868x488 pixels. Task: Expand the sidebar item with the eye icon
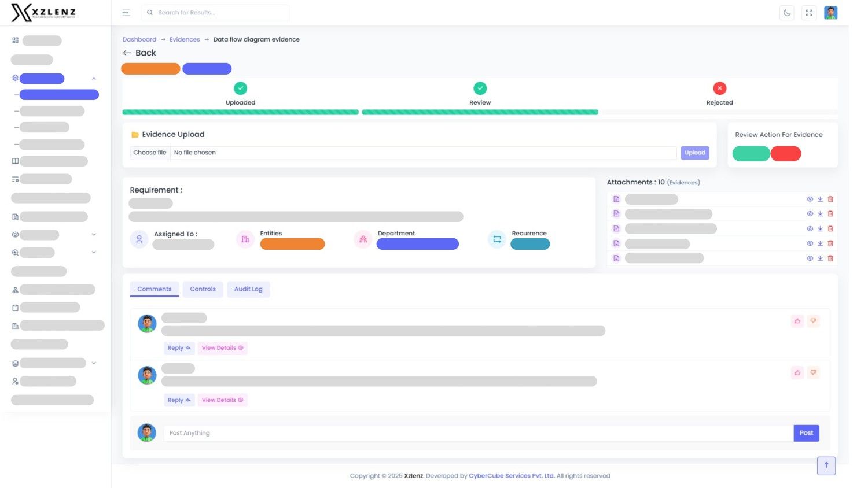(94, 234)
